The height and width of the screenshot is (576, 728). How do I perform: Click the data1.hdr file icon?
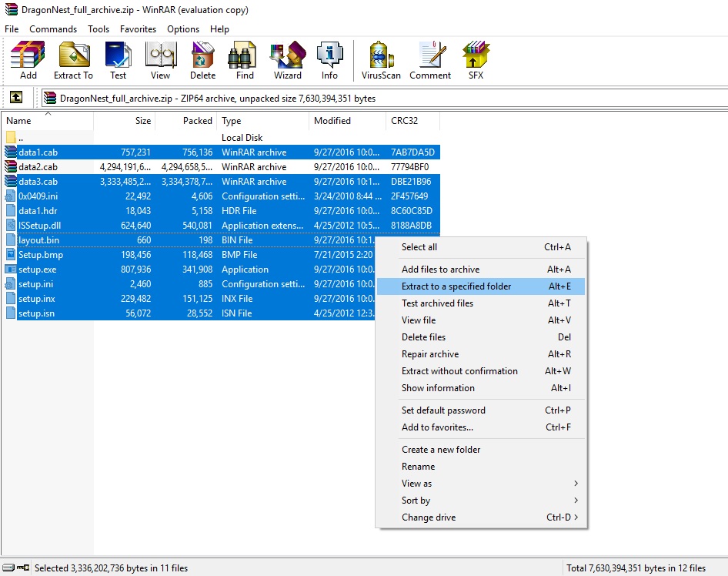click(11, 210)
